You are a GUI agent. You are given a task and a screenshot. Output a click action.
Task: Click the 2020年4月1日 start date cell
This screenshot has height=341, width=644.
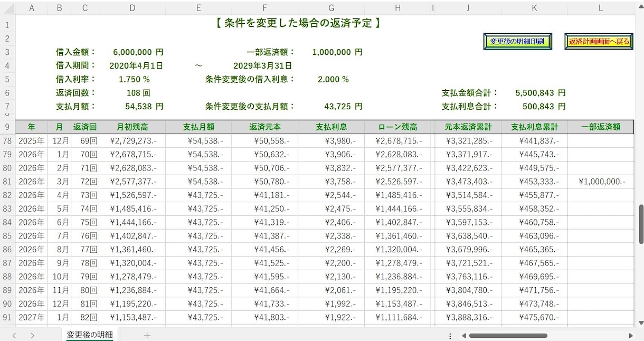[136, 66]
